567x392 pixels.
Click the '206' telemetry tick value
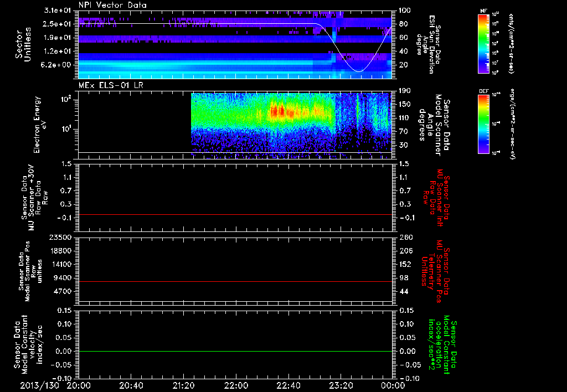pyautogui.click(x=405, y=251)
